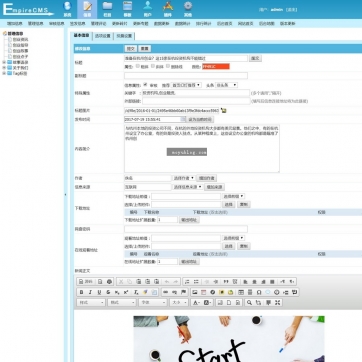Open the 模板 (Templates) top icon
Screen dimensions: 362x362
coord(127,9)
